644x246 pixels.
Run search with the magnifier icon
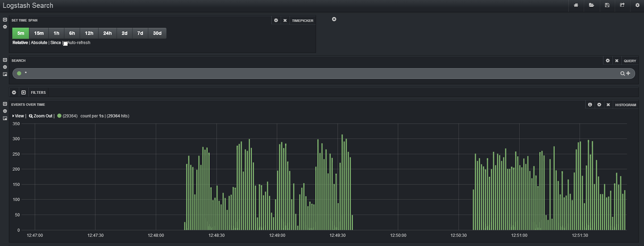[623, 73]
